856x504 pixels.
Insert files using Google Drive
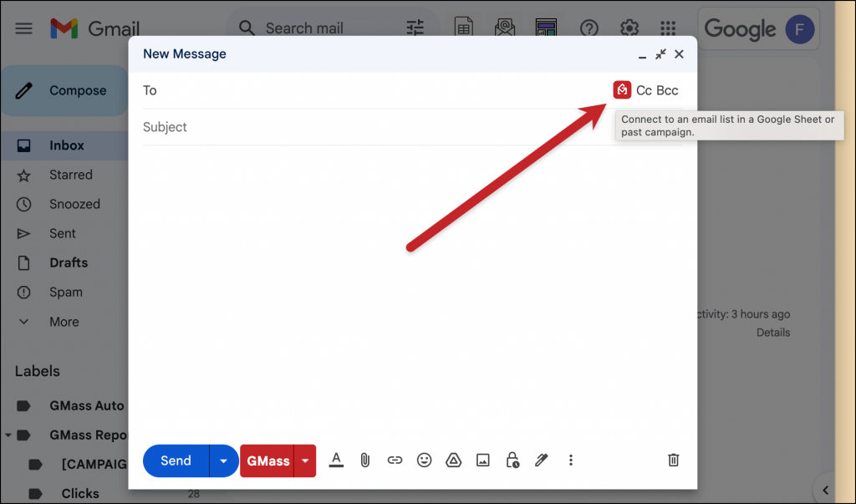tap(453, 460)
